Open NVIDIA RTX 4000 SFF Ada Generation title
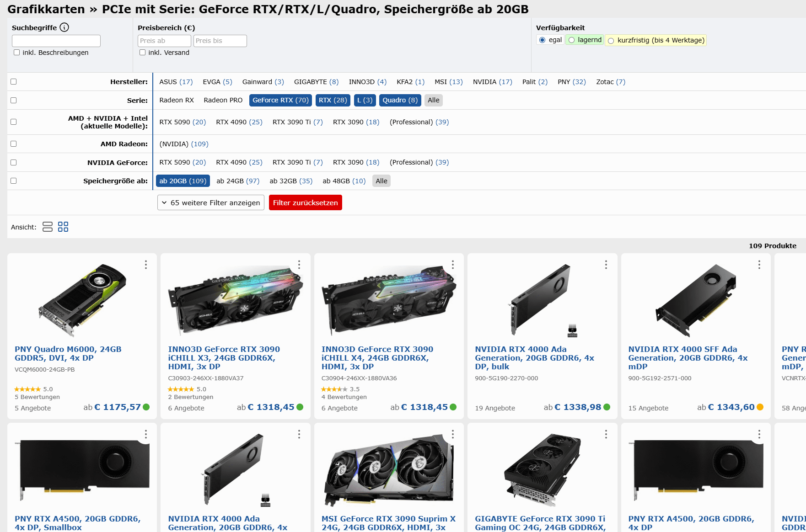806x532 pixels. pos(688,358)
